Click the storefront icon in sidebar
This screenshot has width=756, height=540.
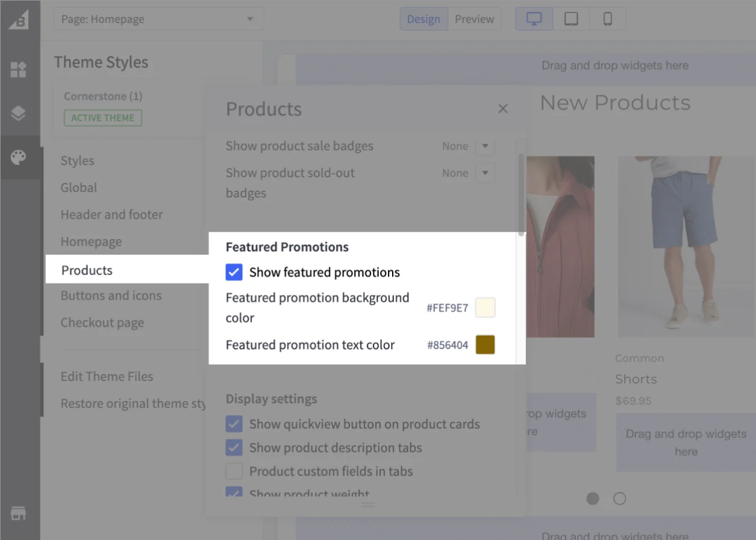tap(19, 514)
